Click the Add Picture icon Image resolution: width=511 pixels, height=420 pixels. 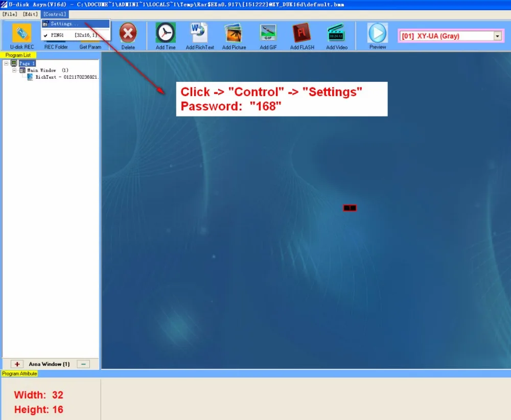click(x=234, y=33)
